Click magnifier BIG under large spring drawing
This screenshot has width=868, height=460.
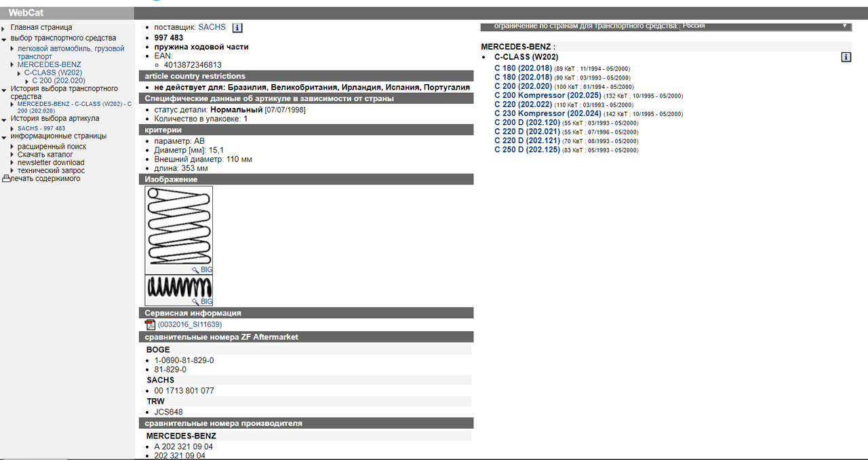(202, 269)
